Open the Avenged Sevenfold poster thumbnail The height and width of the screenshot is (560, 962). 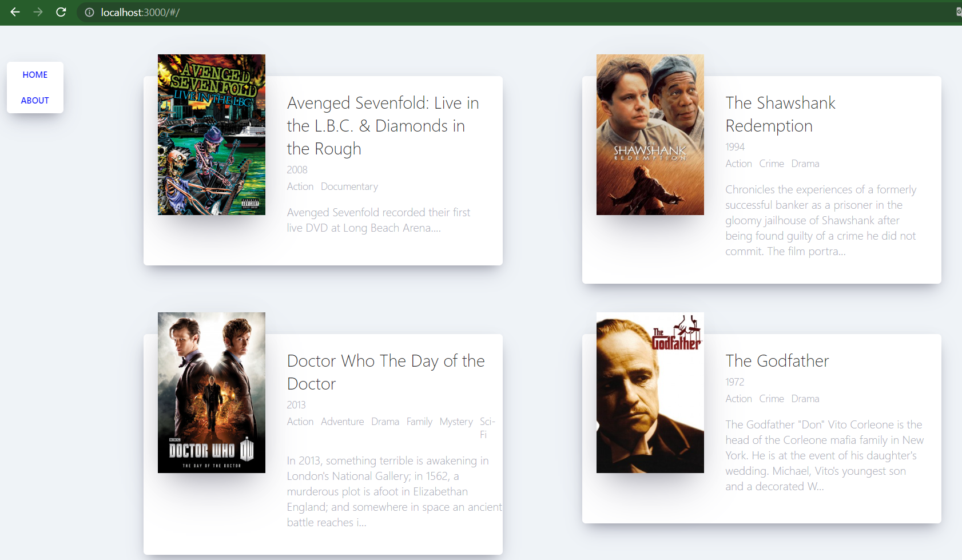(x=212, y=134)
